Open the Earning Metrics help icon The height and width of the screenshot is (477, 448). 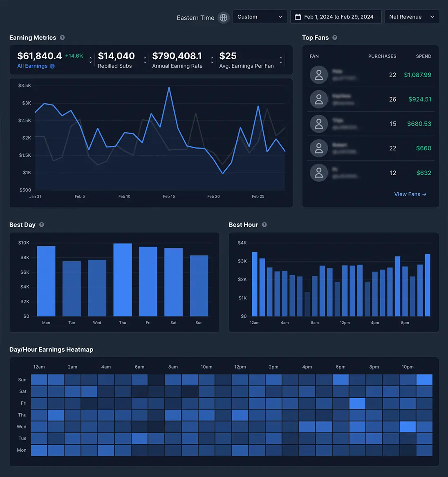click(62, 38)
